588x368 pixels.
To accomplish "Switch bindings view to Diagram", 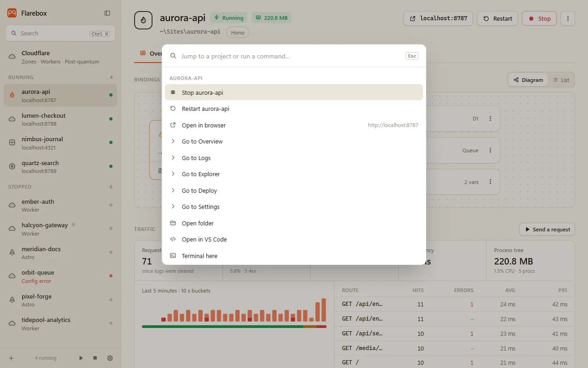I will 528,80.
